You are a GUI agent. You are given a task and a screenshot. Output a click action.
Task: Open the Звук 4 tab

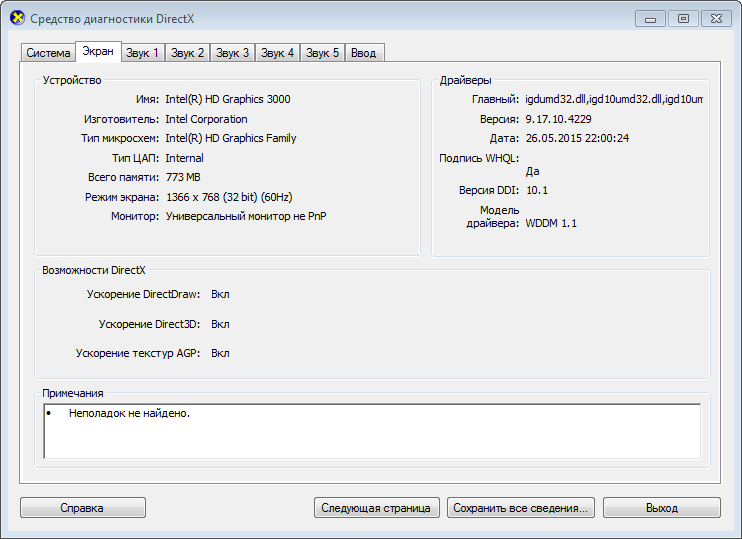pos(277,53)
